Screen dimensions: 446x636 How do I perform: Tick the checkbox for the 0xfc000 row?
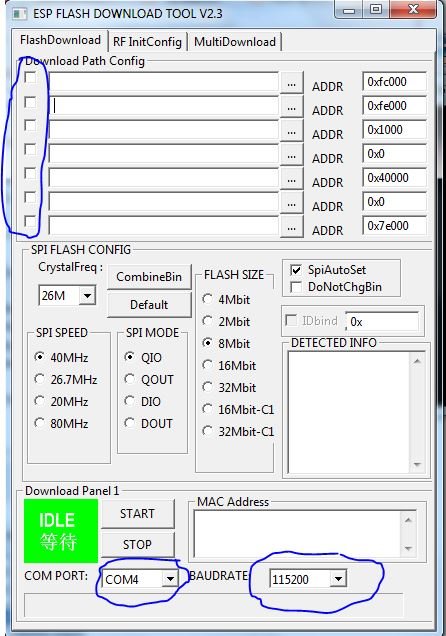pyautogui.click(x=30, y=77)
